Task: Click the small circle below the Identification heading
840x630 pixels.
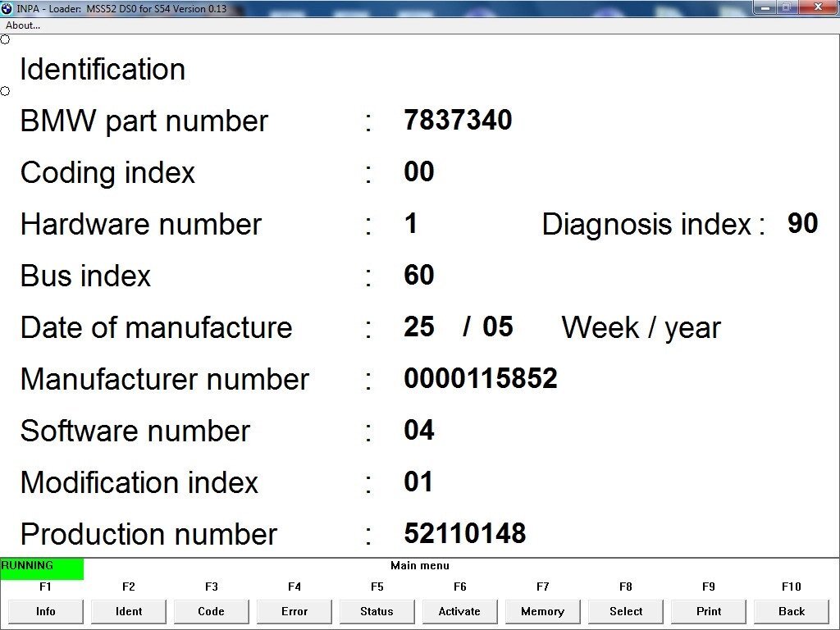Action: [x=5, y=91]
